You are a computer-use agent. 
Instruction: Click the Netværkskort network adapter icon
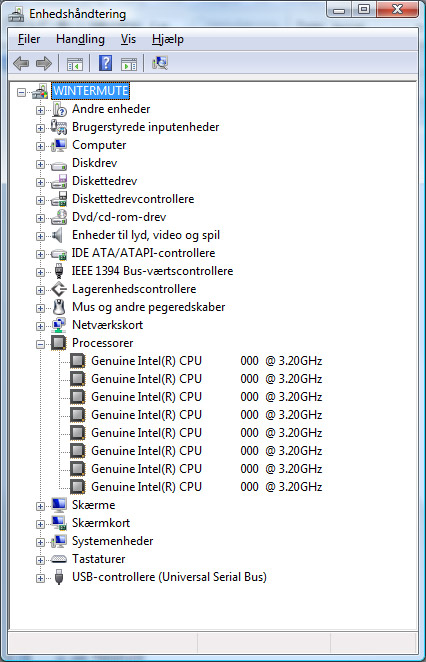point(59,325)
